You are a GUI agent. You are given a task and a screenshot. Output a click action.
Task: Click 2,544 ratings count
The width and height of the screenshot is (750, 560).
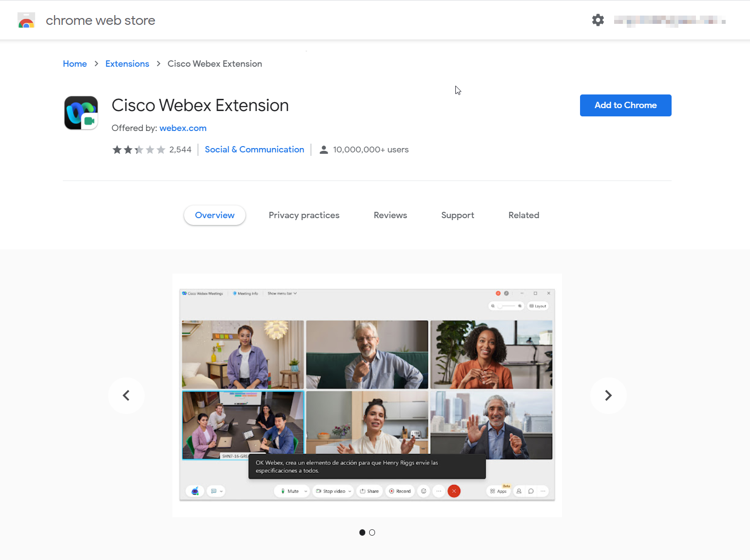point(180,149)
